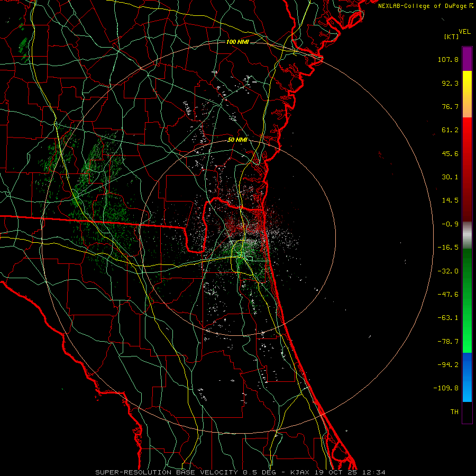The image size is (476, 476).
Task: Click the -94.2 velocity scale value
Action: pyautogui.click(x=448, y=364)
